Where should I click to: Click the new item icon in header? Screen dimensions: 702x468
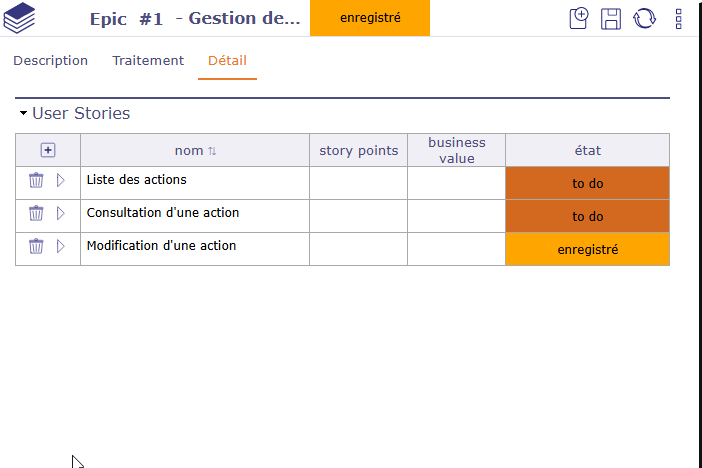(x=578, y=18)
